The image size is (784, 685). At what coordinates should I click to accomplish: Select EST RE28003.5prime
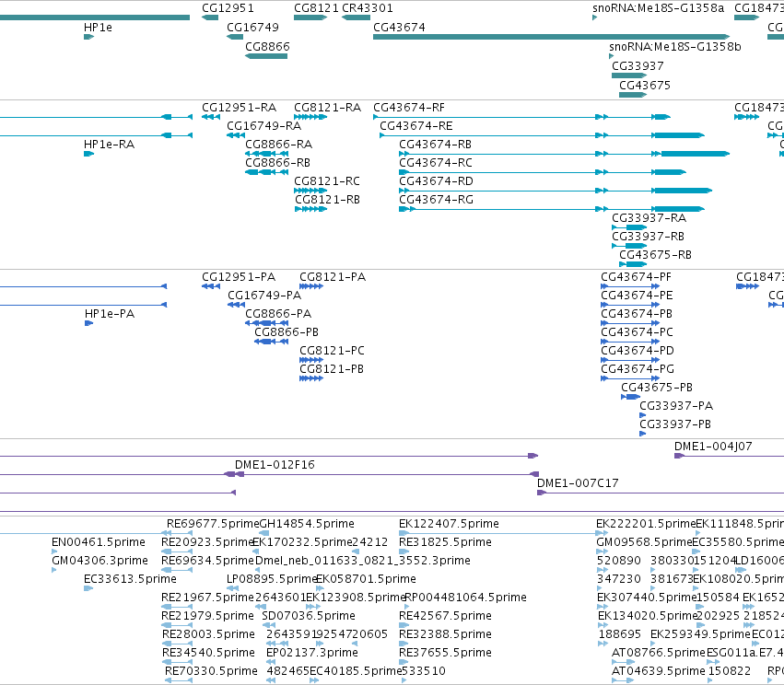point(208,634)
